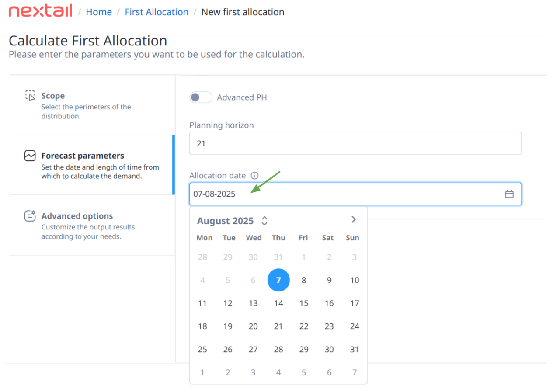Image resolution: width=553 pixels, height=392 pixels.
Task: Click the Mon weekday column header
Action: coord(205,238)
